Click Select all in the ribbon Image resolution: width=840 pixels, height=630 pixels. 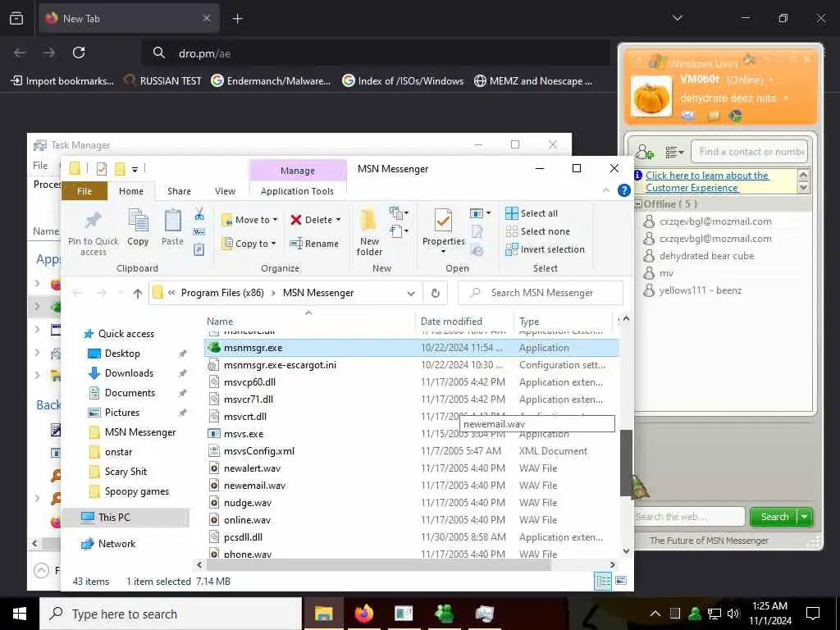pyautogui.click(x=532, y=213)
